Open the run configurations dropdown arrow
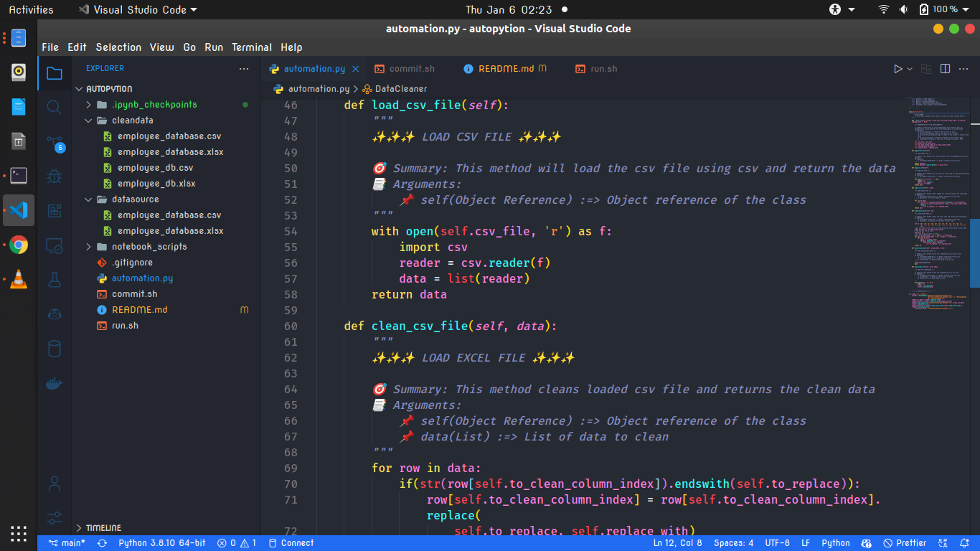Viewport: 980px width, 551px height. (909, 68)
